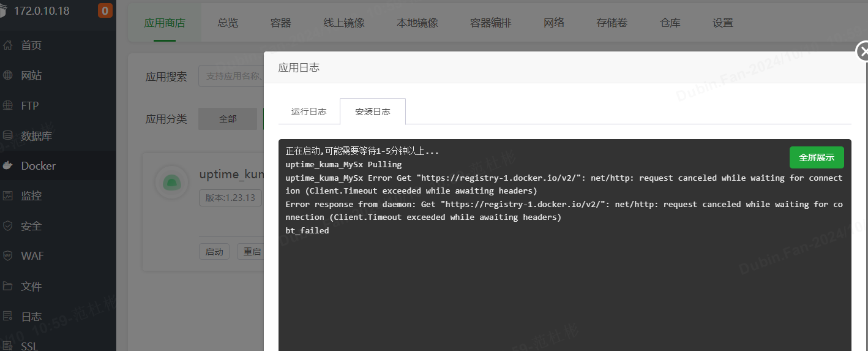
Task: Switch to the 网络 tab
Action: 554,23
